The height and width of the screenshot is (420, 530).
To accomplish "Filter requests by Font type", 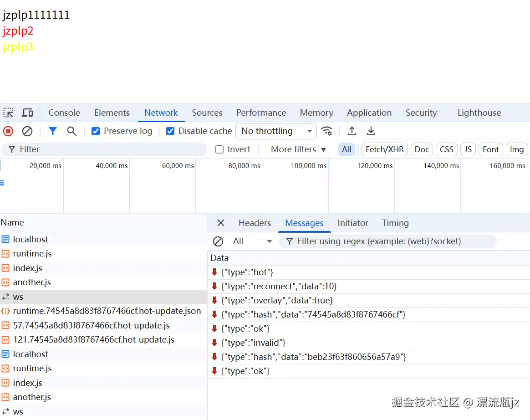I will pos(491,149).
